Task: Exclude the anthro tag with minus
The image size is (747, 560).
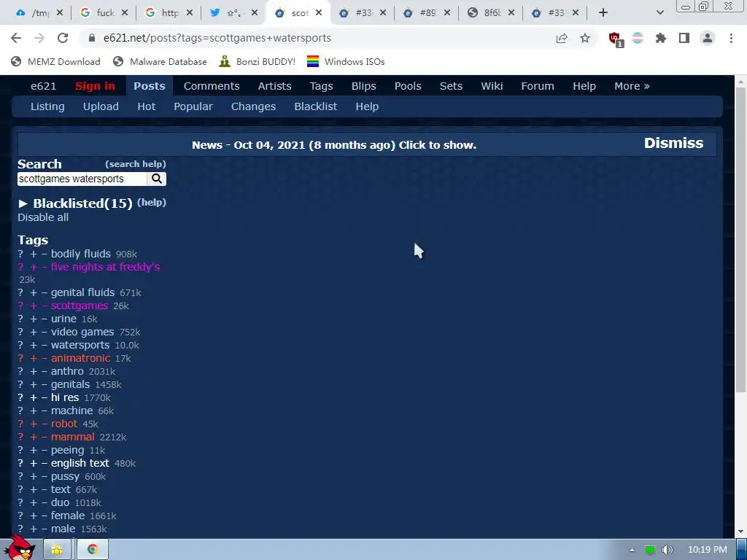Action: pos(44,371)
